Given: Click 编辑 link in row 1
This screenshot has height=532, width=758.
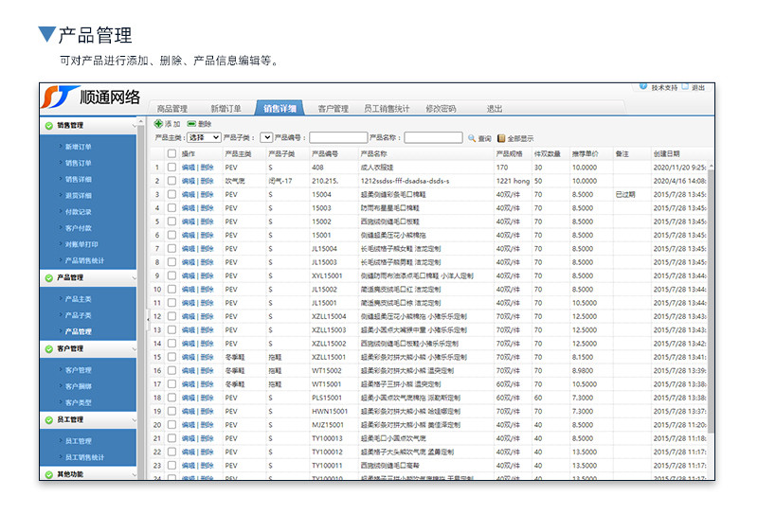Looking at the screenshot, I should pyautogui.click(x=189, y=168).
